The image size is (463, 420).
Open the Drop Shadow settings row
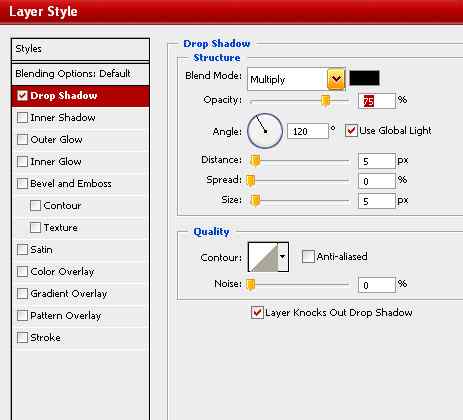80,96
